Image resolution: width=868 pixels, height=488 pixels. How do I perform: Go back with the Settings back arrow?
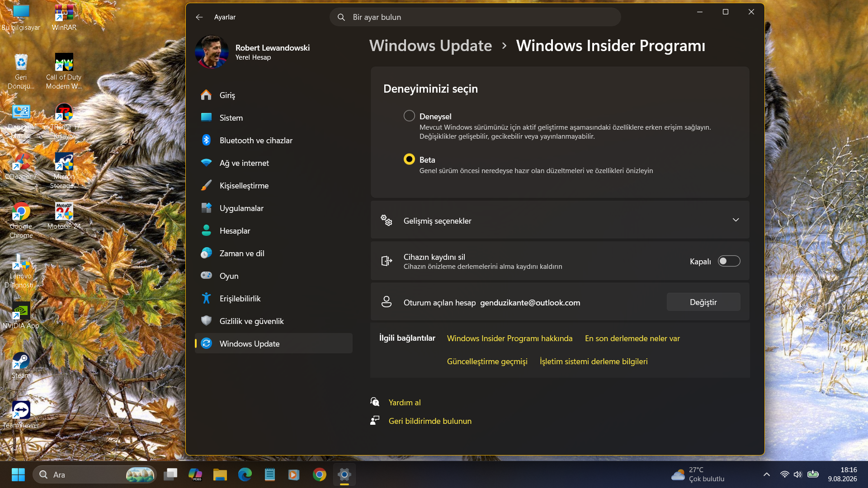pyautogui.click(x=199, y=17)
